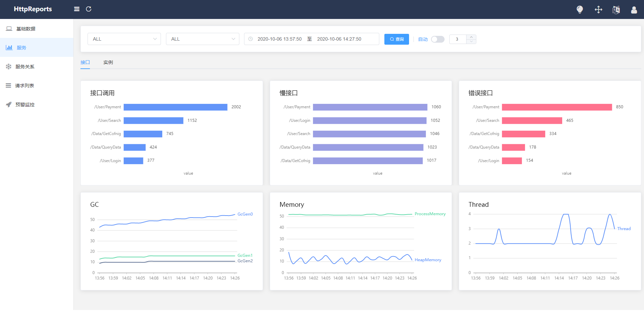Click the refresh icon in header
The image size is (644, 311).
point(89,9)
